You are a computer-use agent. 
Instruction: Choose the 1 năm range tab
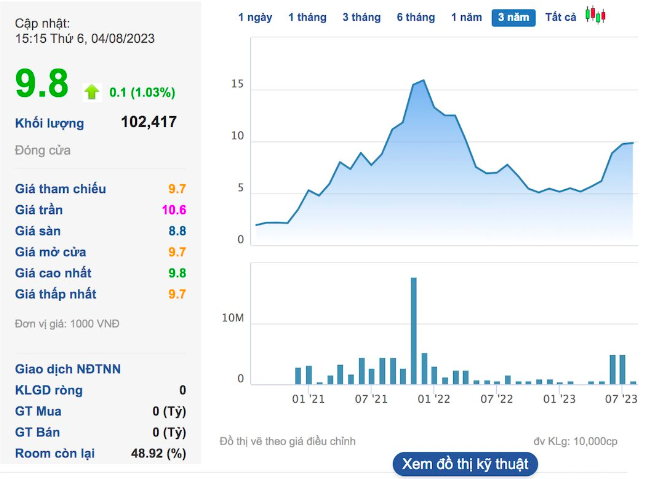point(466,18)
